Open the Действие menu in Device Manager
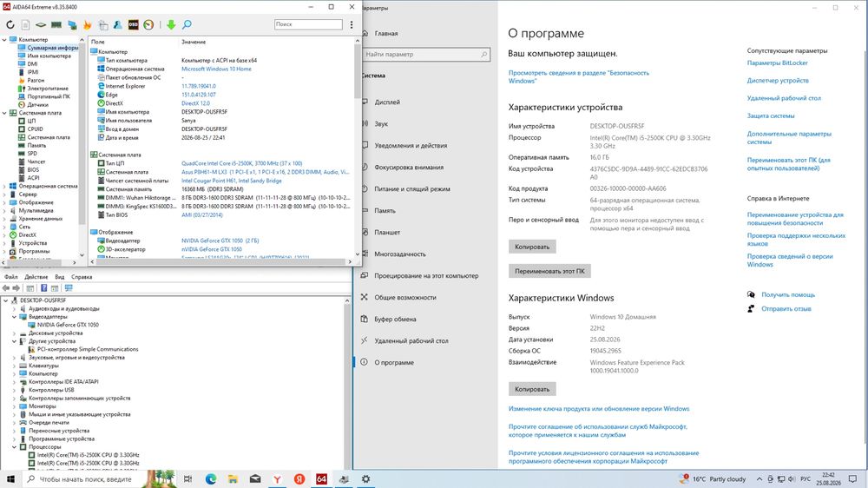The width and height of the screenshot is (868, 488). 36,277
